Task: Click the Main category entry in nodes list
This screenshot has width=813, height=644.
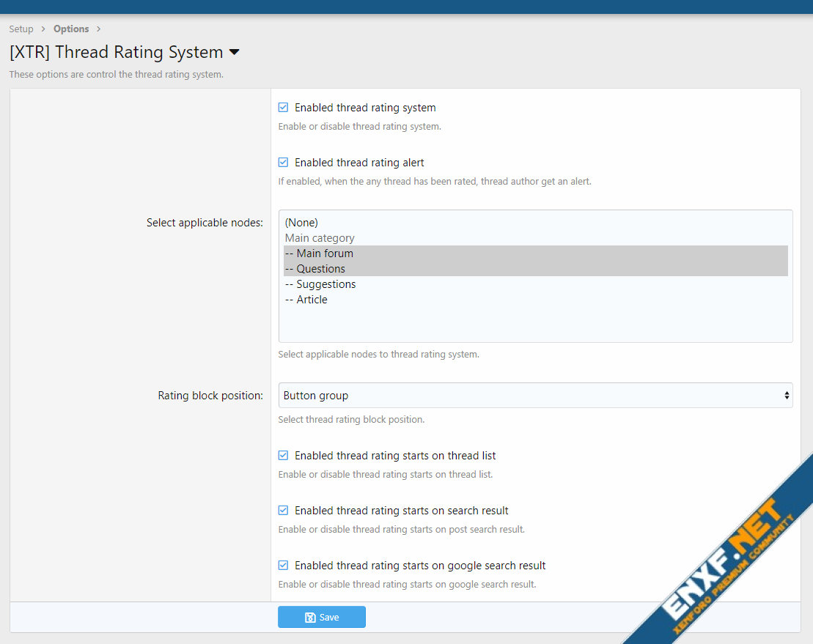Action: click(x=320, y=238)
